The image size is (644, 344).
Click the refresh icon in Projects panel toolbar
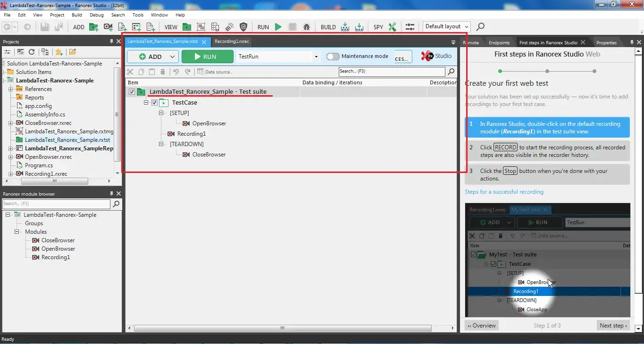pyautogui.click(x=32, y=52)
